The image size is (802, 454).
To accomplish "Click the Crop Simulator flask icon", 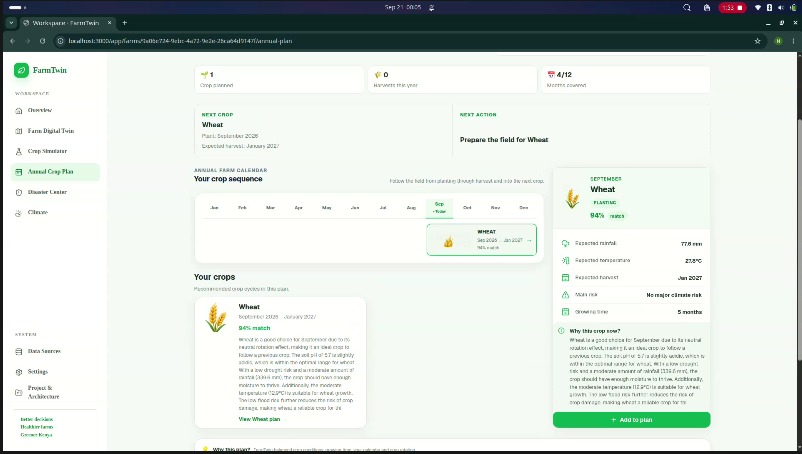I will tap(19, 152).
